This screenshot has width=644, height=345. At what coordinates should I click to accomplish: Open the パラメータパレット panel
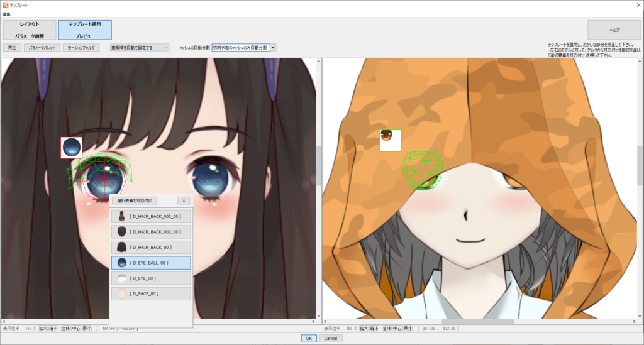[42, 48]
